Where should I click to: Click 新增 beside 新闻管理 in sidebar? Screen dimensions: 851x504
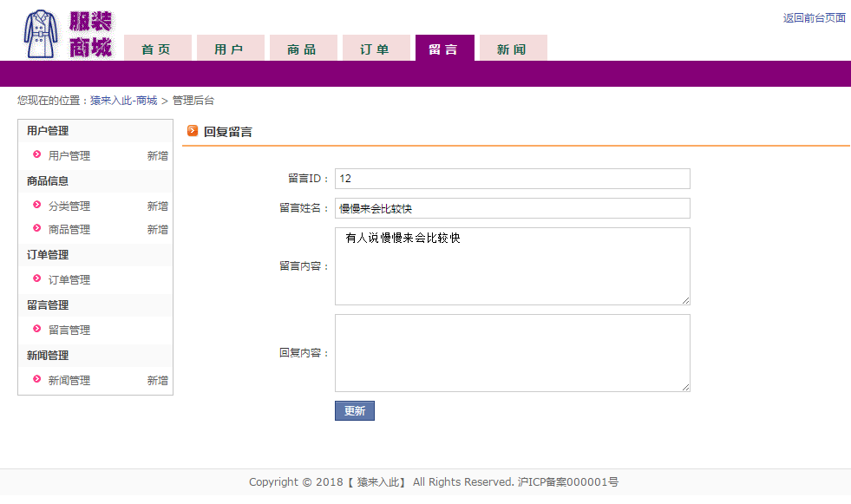click(157, 380)
